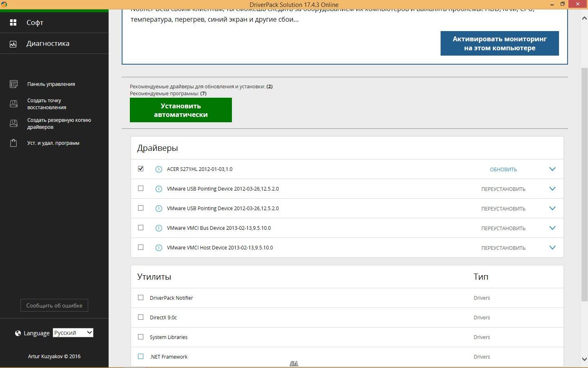Check the second VMware USB Pointing Device checkbox
The width and height of the screenshot is (588, 368).
pyautogui.click(x=141, y=208)
